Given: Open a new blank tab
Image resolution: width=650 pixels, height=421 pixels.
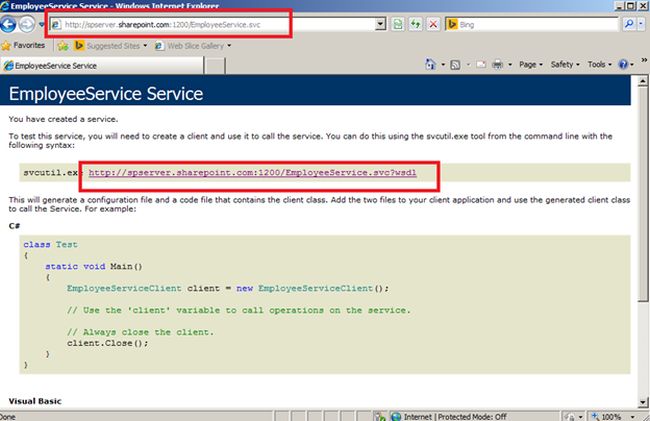Looking at the screenshot, I should [215, 66].
